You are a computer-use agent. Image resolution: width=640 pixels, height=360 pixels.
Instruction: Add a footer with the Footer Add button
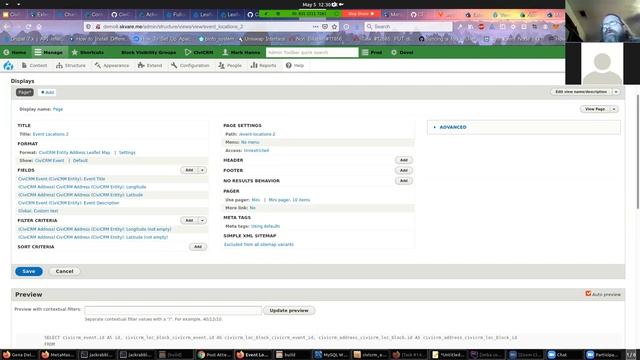(x=404, y=170)
